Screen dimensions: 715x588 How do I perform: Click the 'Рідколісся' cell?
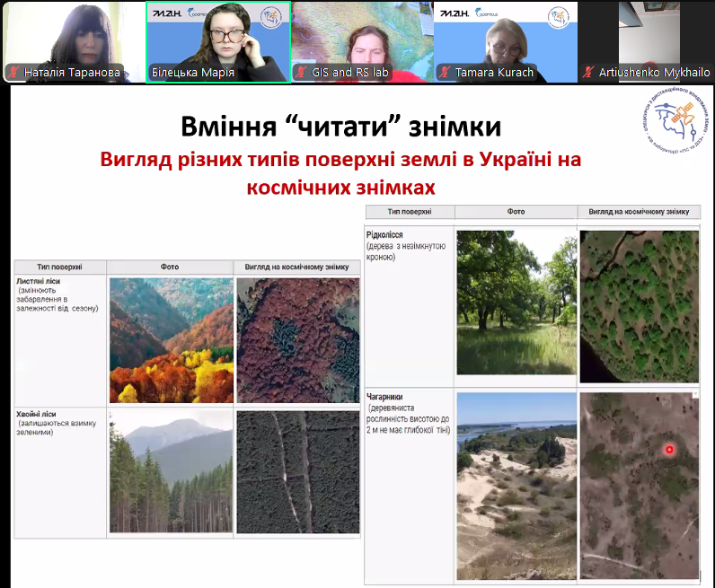409,306
